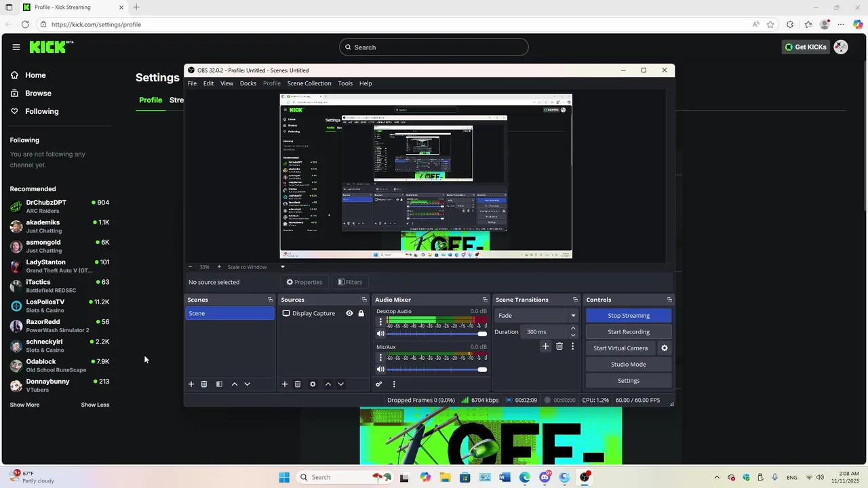
Task: Toggle Studio Mode
Action: (629, 365)
